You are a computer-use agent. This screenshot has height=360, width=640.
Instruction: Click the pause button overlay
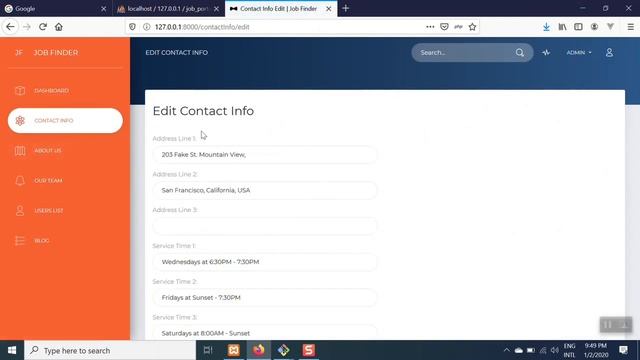click(x=608, y=325)
